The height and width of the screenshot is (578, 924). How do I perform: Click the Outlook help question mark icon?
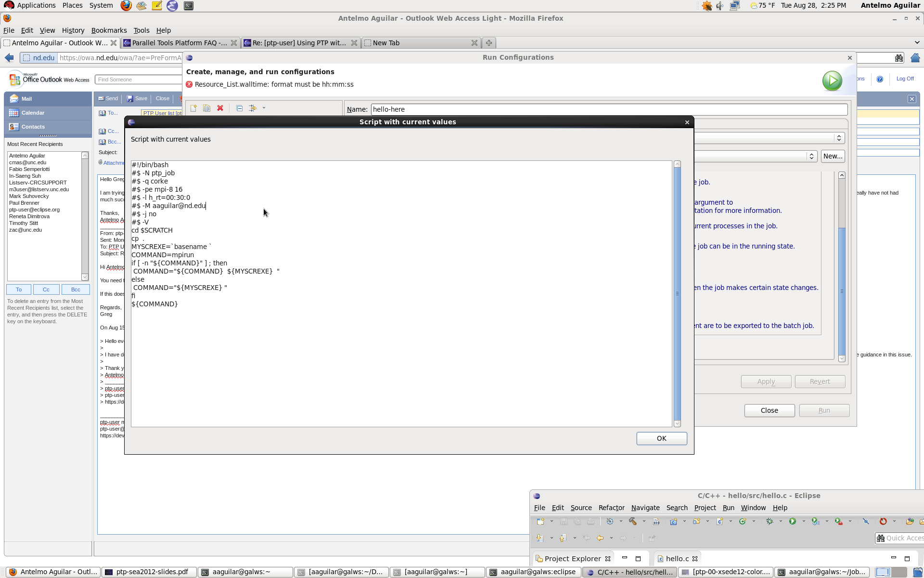pos(880,79)
